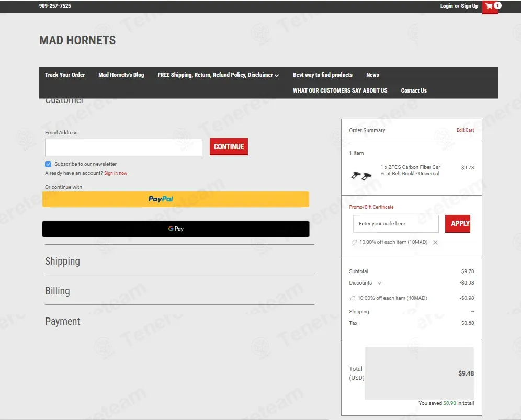
Task: Click phone number 909-257-7525
Action: point(55,6)
